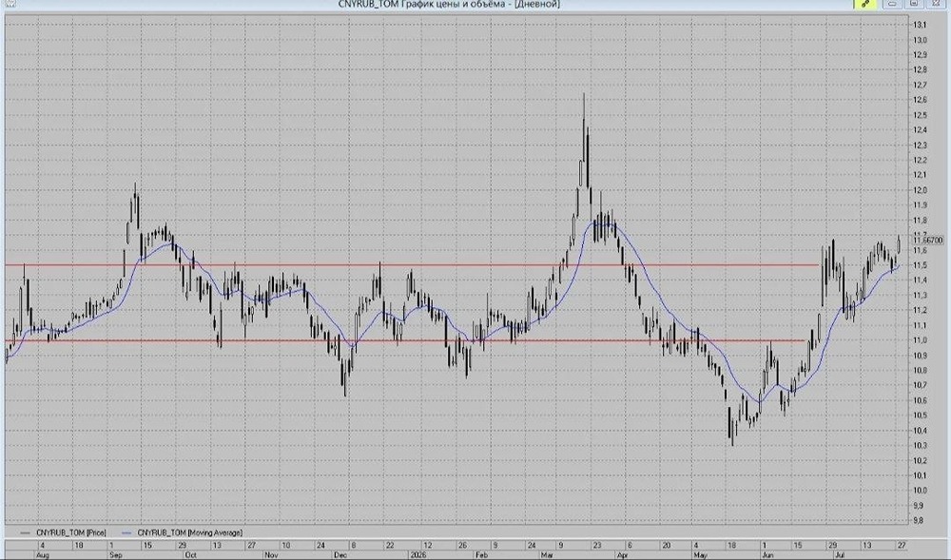
Task: Minimize the chart window
Action: tap(893, 4)
